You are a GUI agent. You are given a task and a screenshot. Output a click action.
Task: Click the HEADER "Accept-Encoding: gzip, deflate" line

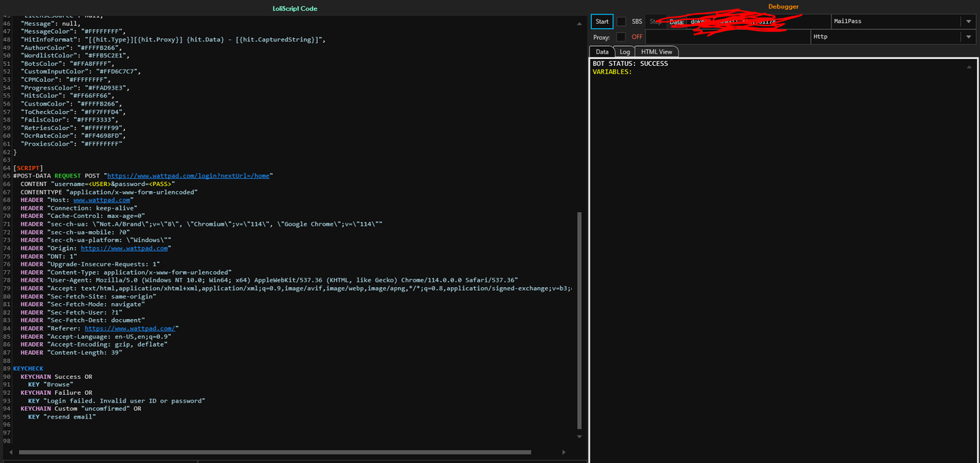tap(94, 344)
